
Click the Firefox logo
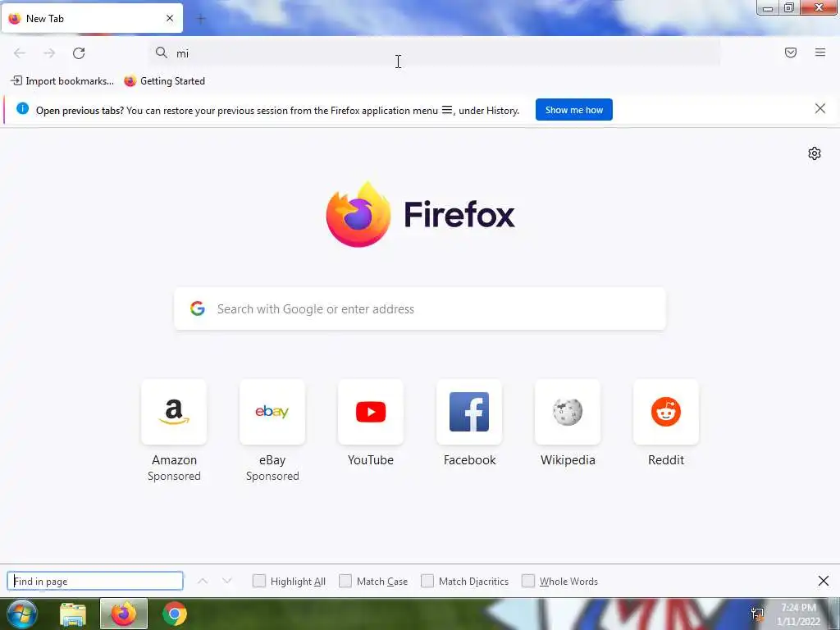[421, 214]
